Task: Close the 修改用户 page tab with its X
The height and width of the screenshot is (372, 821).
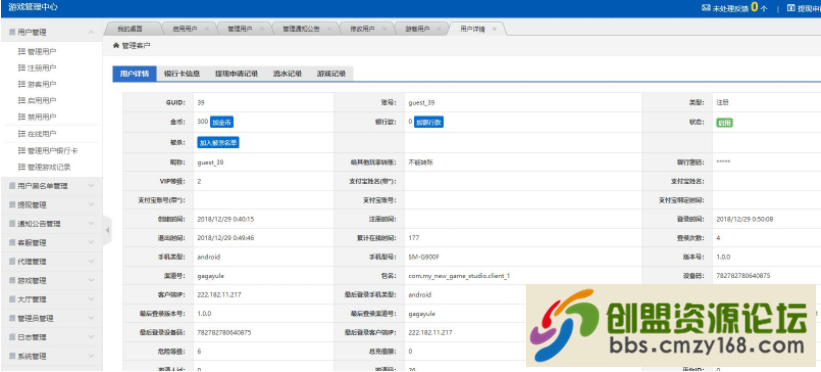Action: (x=384, y=29)
